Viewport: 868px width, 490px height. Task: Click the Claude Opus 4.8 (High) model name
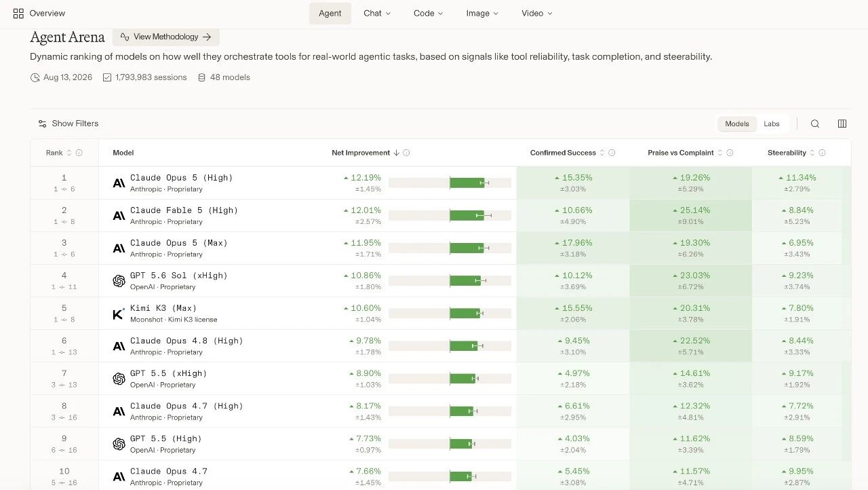pos(186,341)
